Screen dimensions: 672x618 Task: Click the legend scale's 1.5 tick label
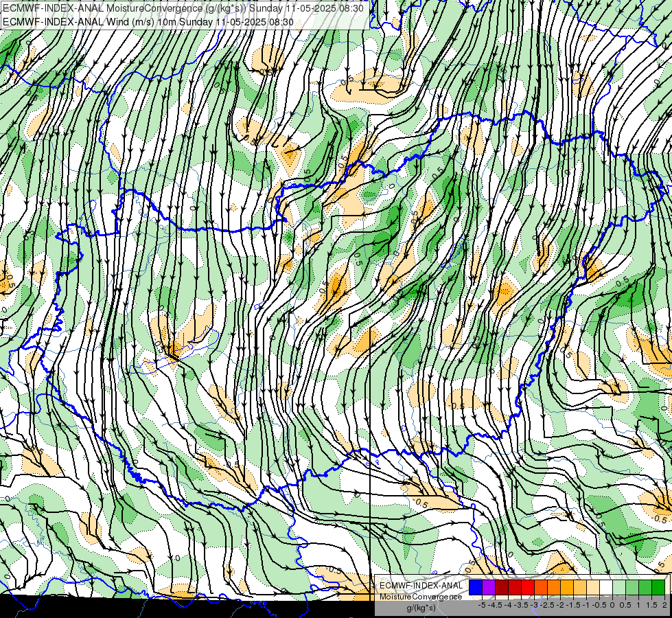coord(651,605)
